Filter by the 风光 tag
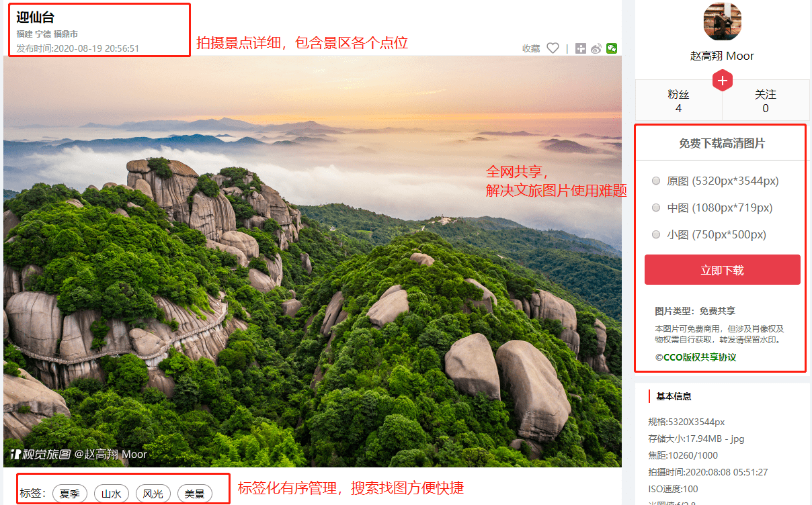Image resolution: width=812 pixels, height=505 pixels. tap(153, 494)
